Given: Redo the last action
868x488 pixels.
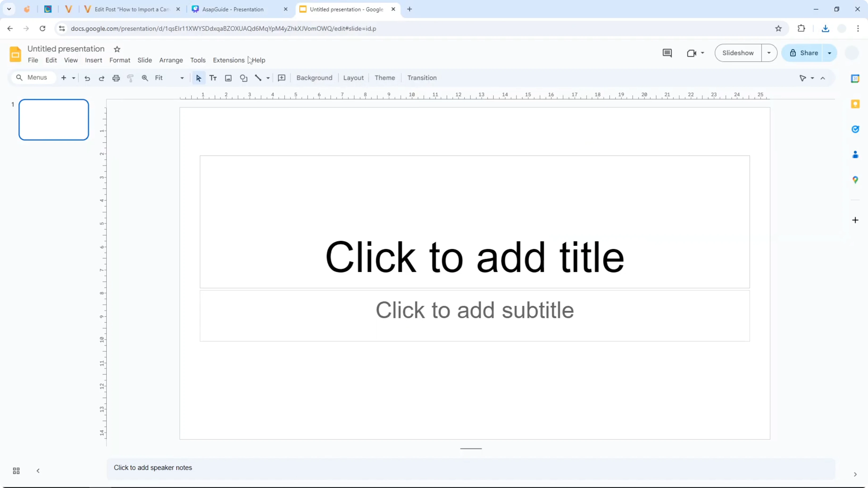Looking at the screenshot, I should click(101, 78).
